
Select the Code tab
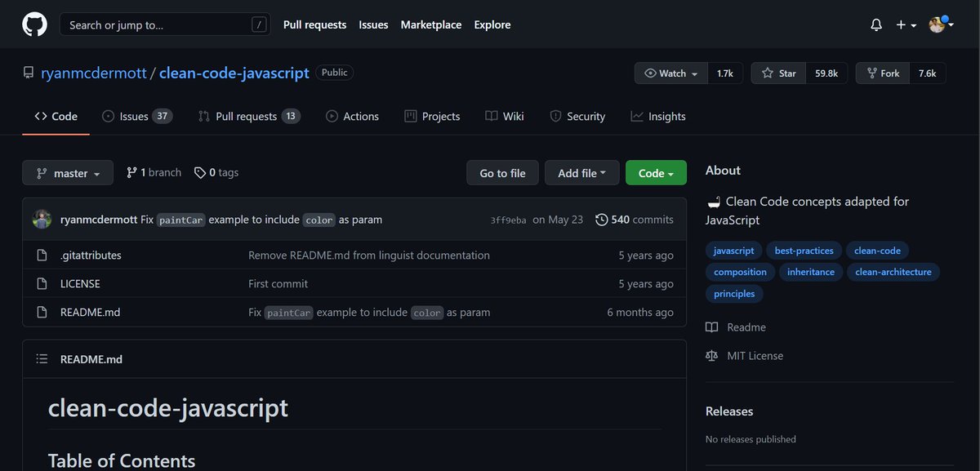tap(56, 116)
